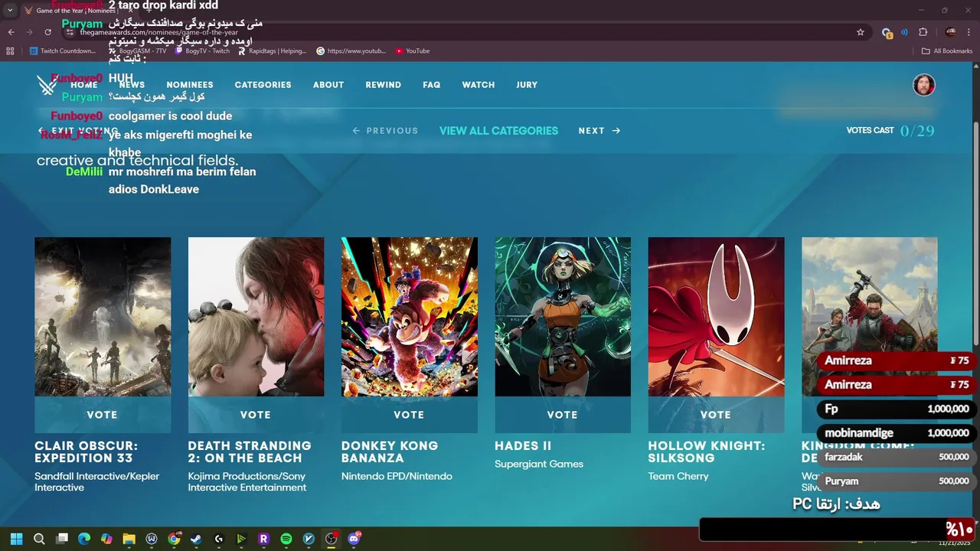Image resolution: width=980 pixels, height=551 pixels.
Task: Open the Chrome three-dot menu
Action: tap(969, 32)
